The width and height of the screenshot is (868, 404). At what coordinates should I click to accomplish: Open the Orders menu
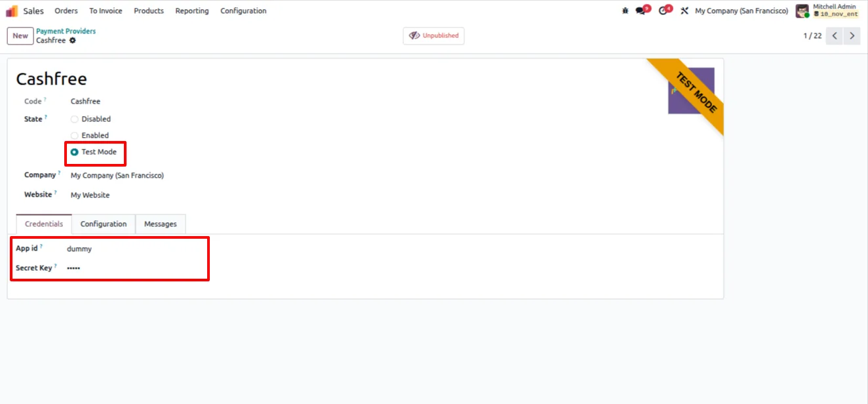[66, 10]
